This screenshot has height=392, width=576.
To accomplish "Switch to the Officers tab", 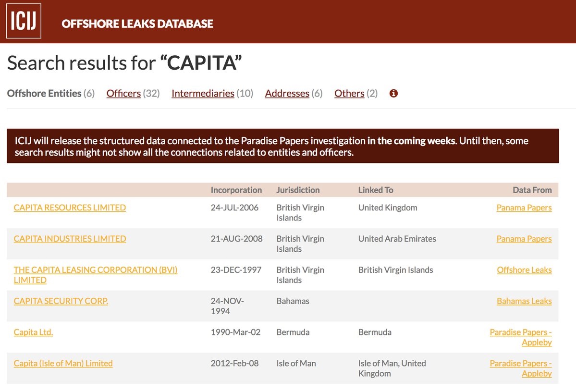I will click(123, 93).
